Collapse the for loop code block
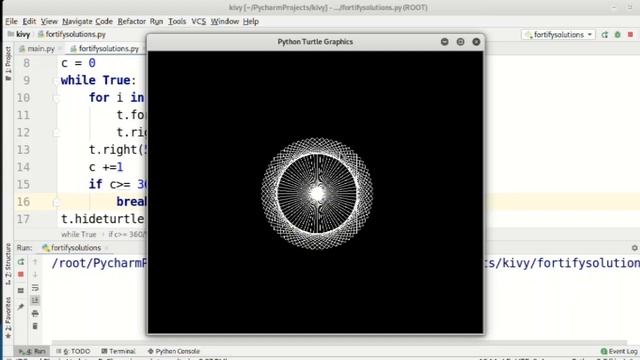 pyautogui.click(x=56, y=98)
